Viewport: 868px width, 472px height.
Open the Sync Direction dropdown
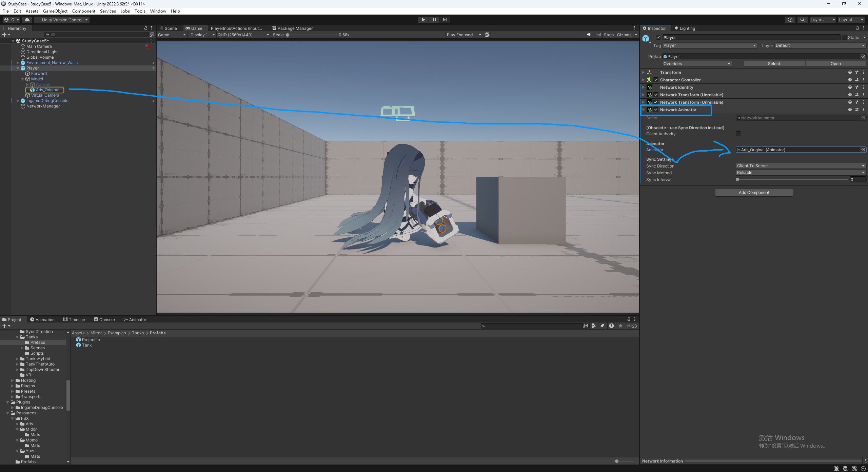tap(800, 166)
